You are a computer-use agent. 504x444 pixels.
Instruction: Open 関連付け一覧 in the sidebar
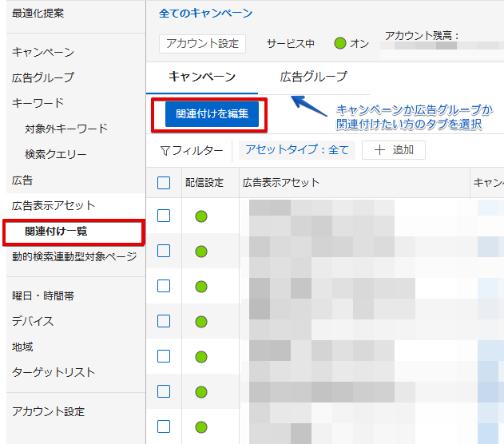(56, 232)
